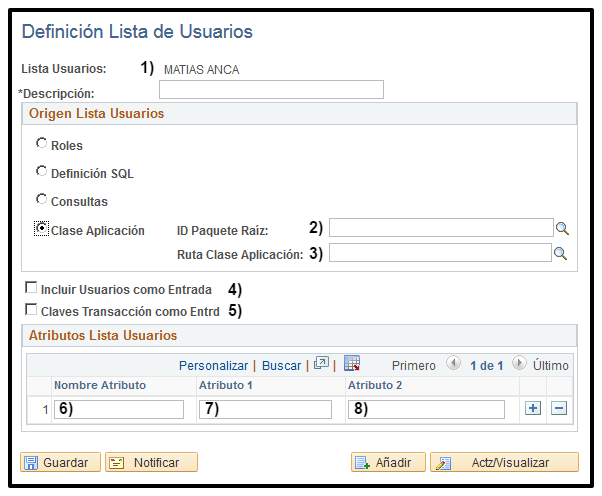Click the Ruta Clase Aplicación lookup magnifier icon
This screenshot has height=496, width=602.
click(563, 254)
